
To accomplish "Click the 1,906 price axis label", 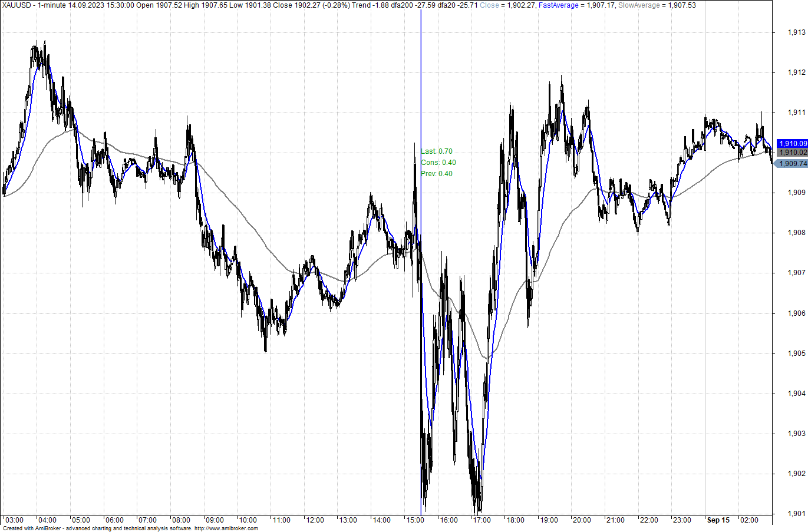I will click(796, 313).
